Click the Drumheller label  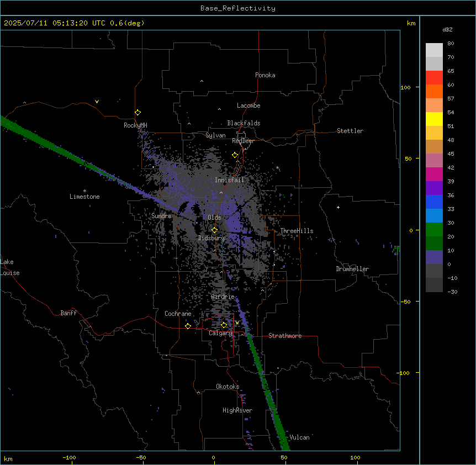(x=352, y=269)
